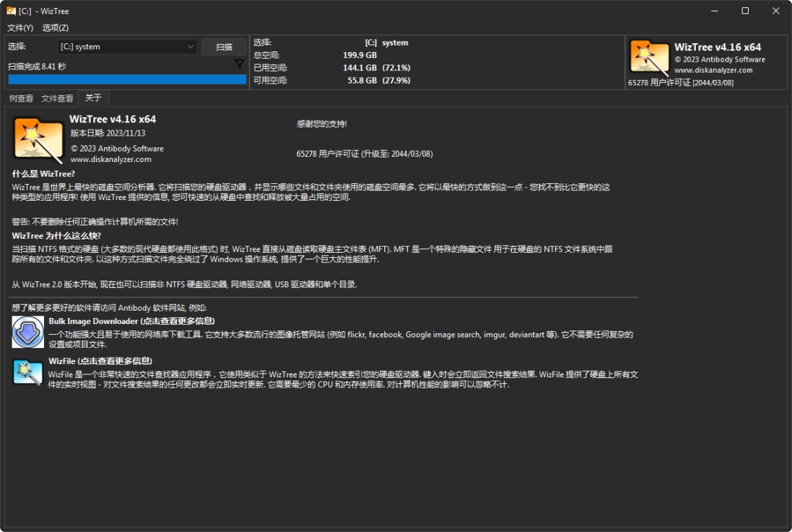Visit www.diskanalyzer.com link in top-right header
The image size is (792, 532).
[714, 70]
